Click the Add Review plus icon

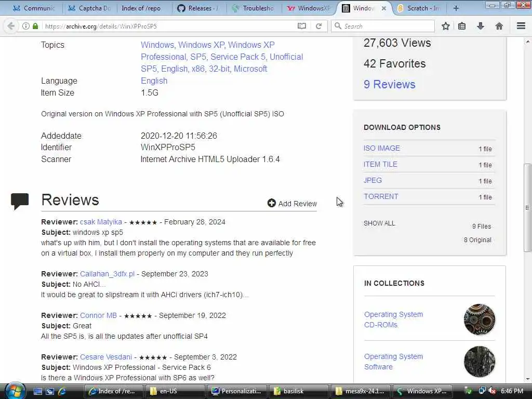click(x=271, y=203)
